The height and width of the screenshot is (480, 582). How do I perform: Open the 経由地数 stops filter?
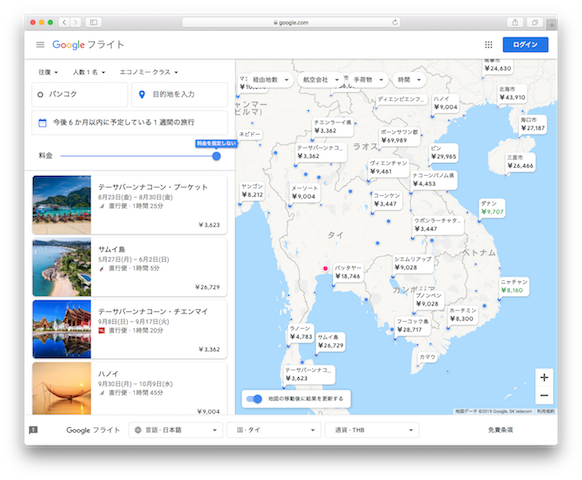click(270, 79)
